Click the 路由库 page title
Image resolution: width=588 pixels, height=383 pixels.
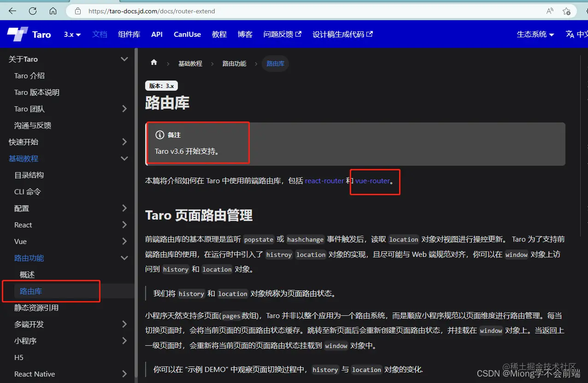click(x=167, y=103)
